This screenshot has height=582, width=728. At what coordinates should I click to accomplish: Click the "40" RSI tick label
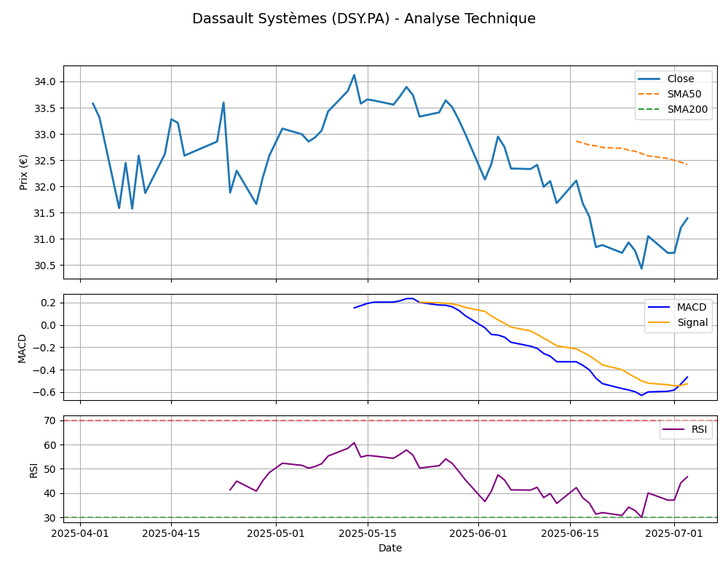pyautogui.click(x=50, y=494)
